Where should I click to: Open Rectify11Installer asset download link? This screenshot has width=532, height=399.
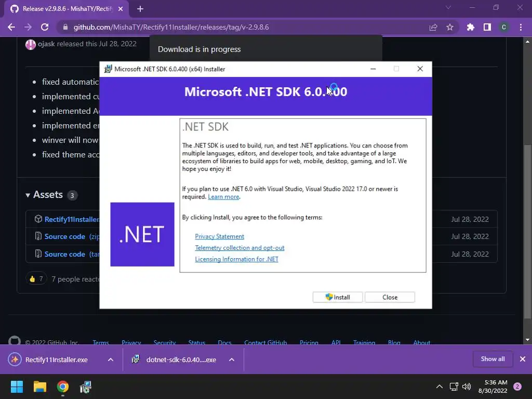72,220
